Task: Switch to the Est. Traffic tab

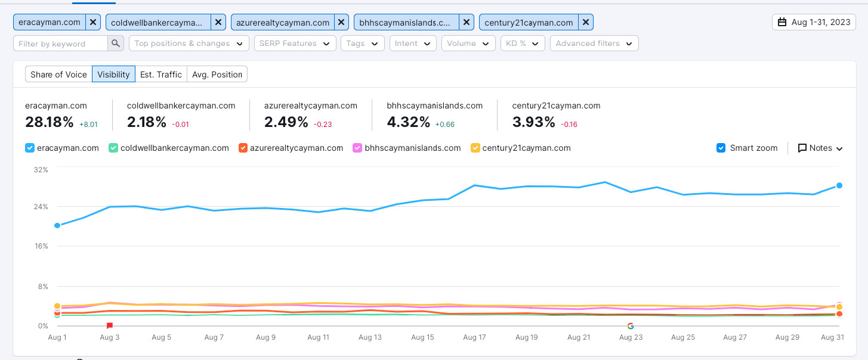Action: coord(161,75)
